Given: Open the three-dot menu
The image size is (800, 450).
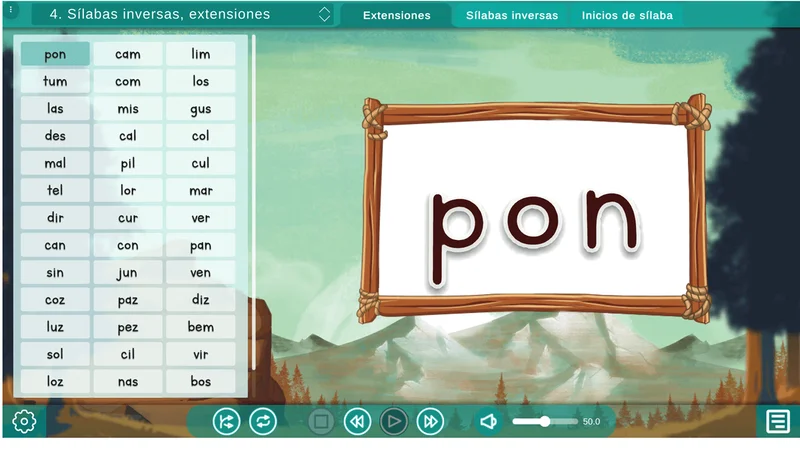Looking at the screenshot, I should click(11, 9).
